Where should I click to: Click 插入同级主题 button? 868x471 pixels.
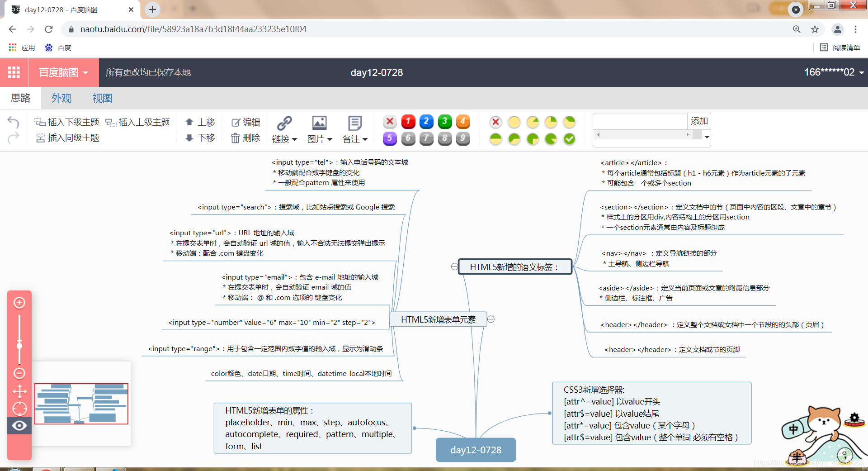(x=67, y=138)
